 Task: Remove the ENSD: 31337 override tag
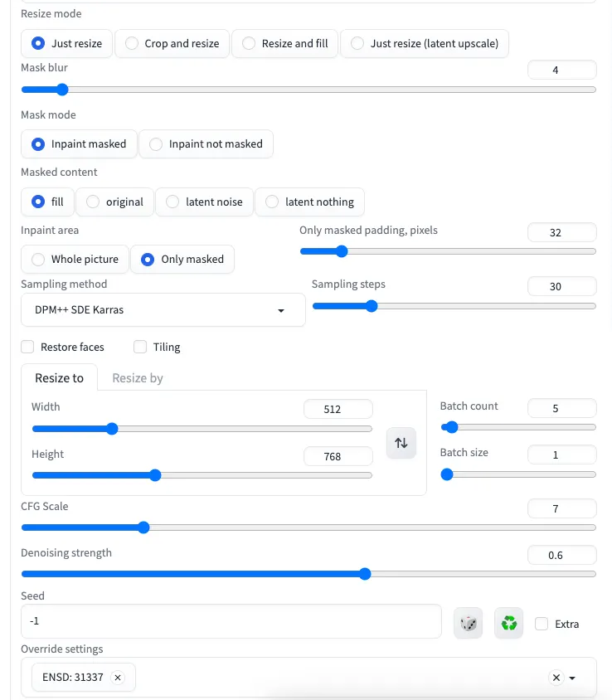(118, 678)
